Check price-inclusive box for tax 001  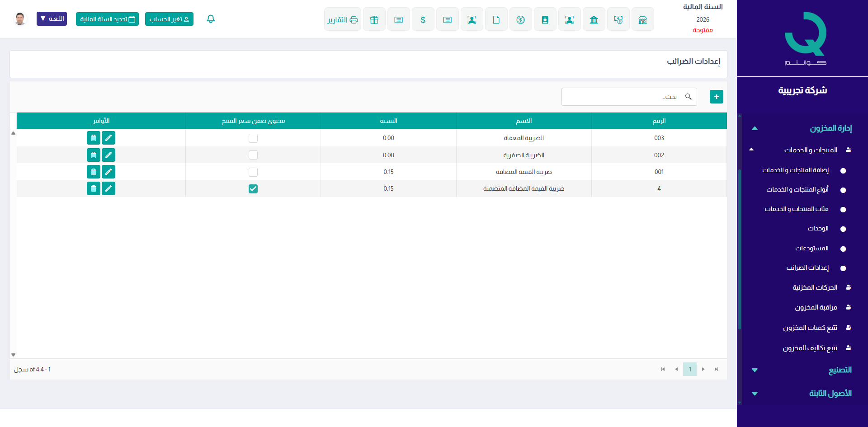click(253, 172)
